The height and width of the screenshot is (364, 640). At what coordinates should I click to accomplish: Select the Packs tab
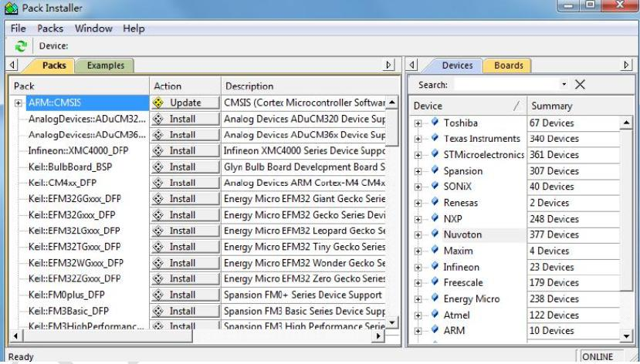(x=53, y=66)
